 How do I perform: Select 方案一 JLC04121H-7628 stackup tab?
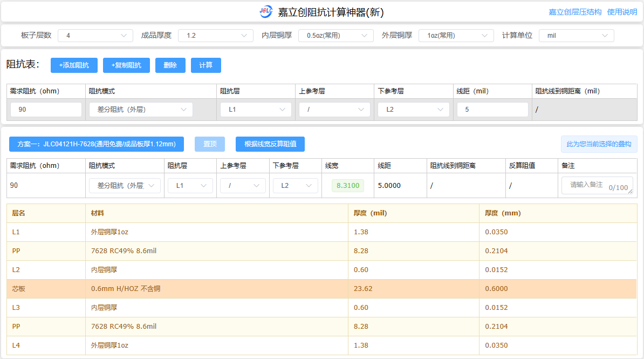[x=97, y=144]
